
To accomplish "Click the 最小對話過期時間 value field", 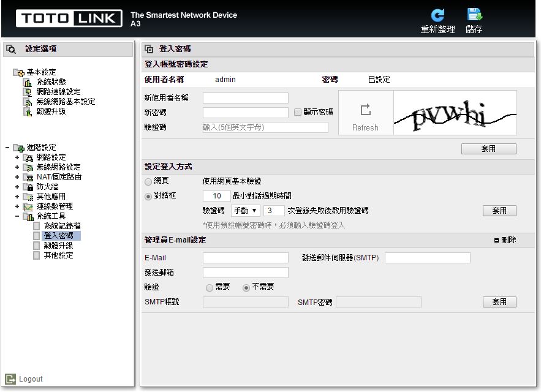I will tap(217, 196).
